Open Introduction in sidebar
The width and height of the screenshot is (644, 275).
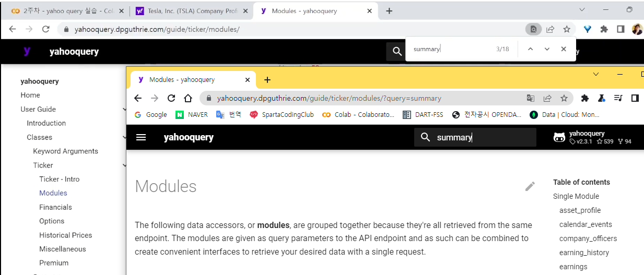click(46, 123)
